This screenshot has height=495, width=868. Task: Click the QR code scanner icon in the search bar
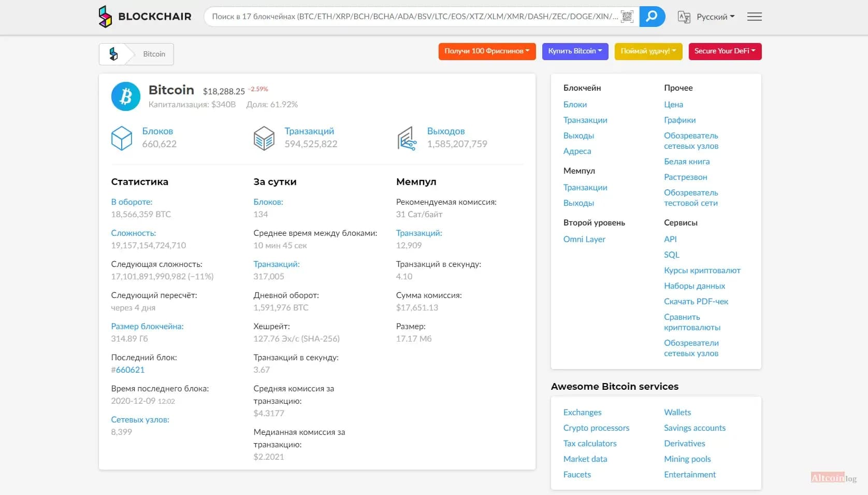[x=627, y=17]
